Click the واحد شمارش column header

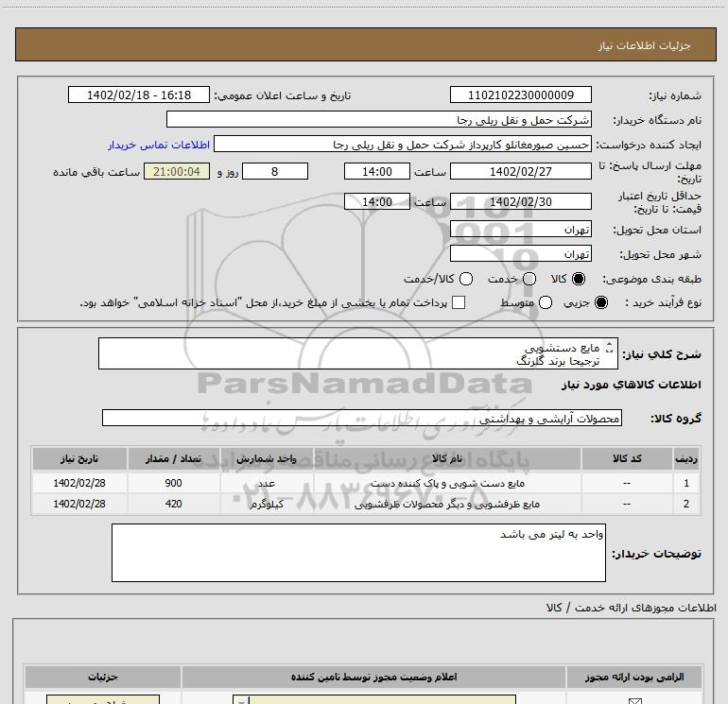pos(267,458)
